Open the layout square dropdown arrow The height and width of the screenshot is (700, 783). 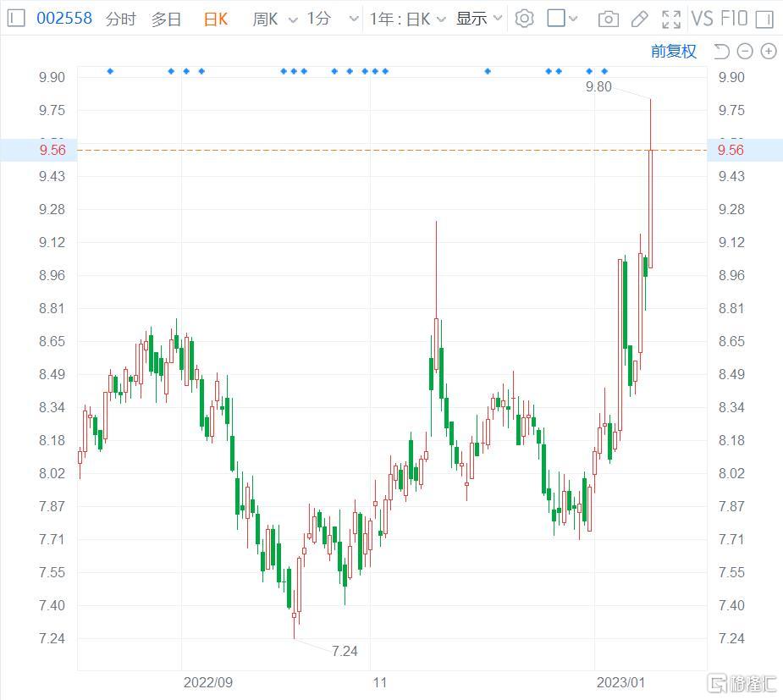point(573,19)
